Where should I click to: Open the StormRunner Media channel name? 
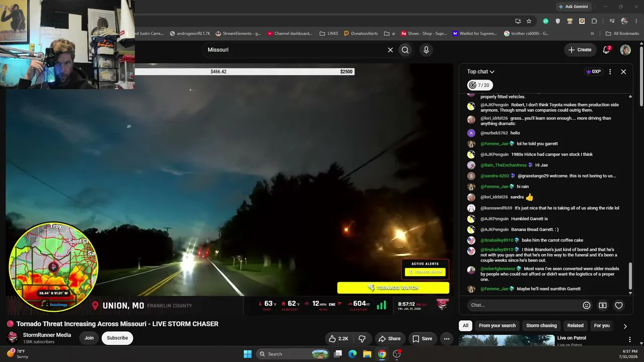(47, 335)
